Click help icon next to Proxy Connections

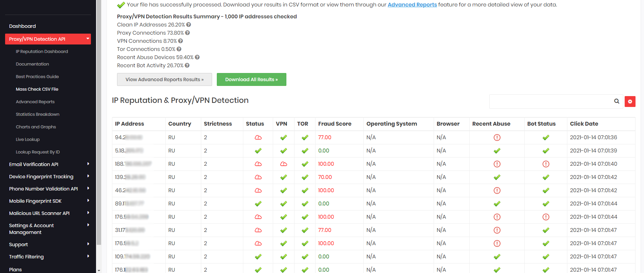click(187, 33)
